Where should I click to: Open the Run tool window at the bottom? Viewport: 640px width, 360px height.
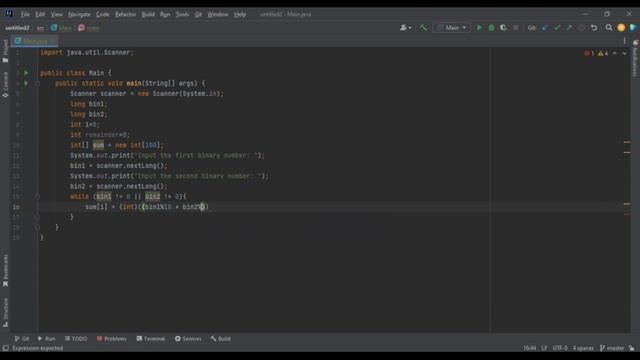coord(47,339)
